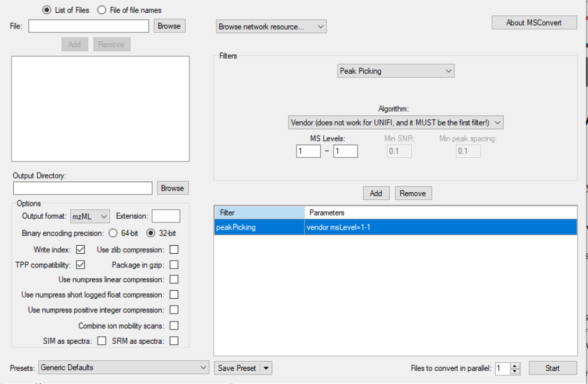
Task: Enable 'Package in gzip' option
Action: pos(173,264)
